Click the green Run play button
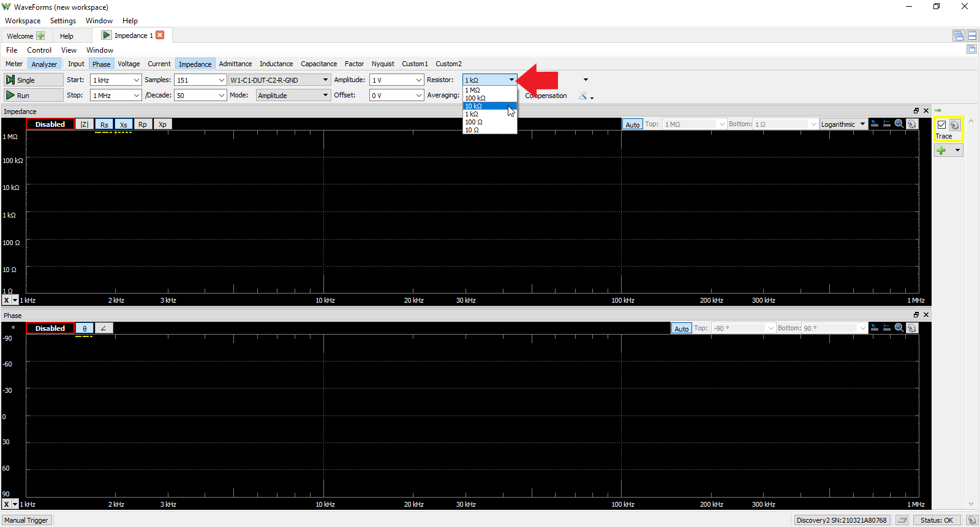 pyautogui.click(x=33, y=95)
